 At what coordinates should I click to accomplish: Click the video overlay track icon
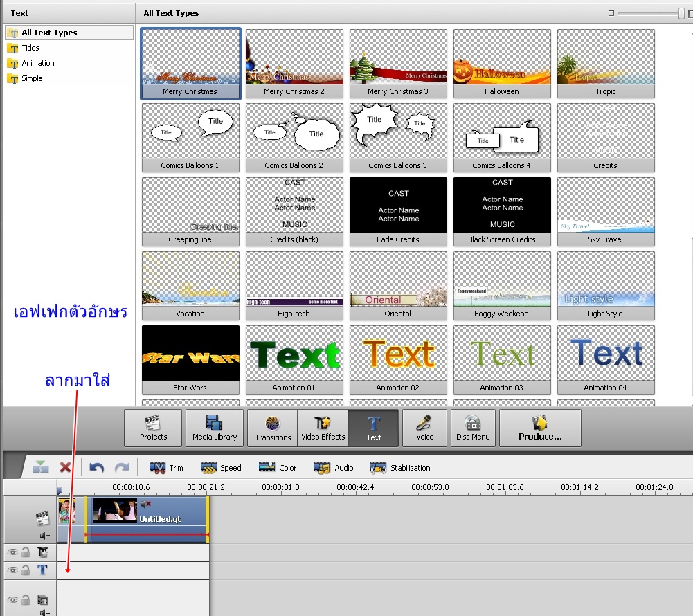point(43,599)
